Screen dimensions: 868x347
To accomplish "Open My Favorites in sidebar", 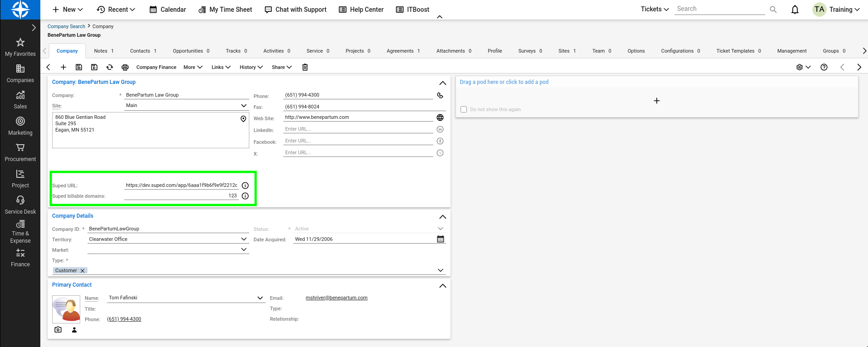I will pyautogui.click(x=20, y=47).
